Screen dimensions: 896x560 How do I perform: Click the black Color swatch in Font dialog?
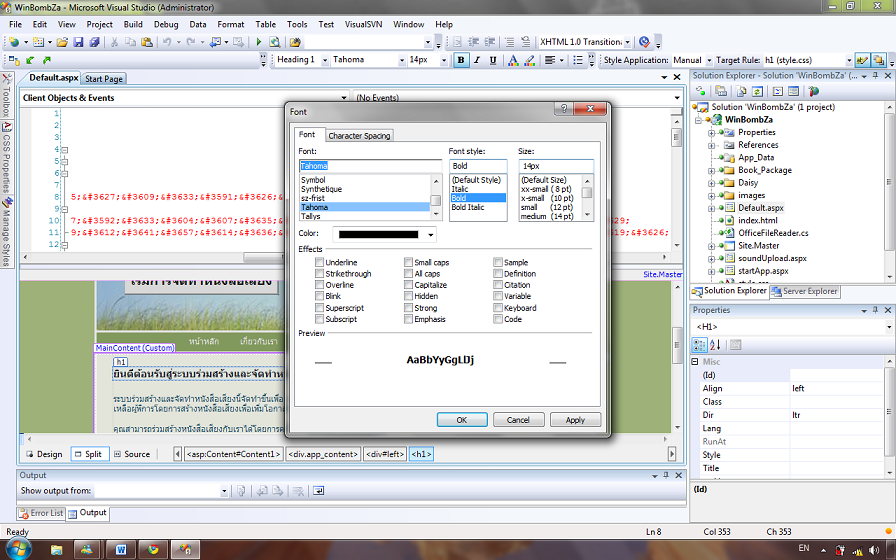pyautogui.click(x=378, y=234)
